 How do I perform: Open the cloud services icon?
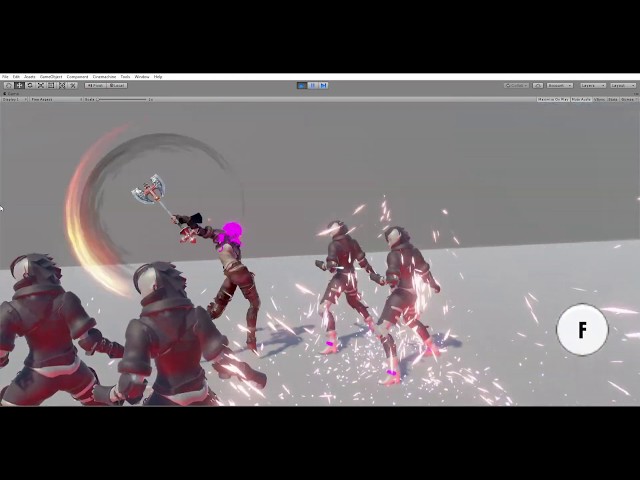538,85
